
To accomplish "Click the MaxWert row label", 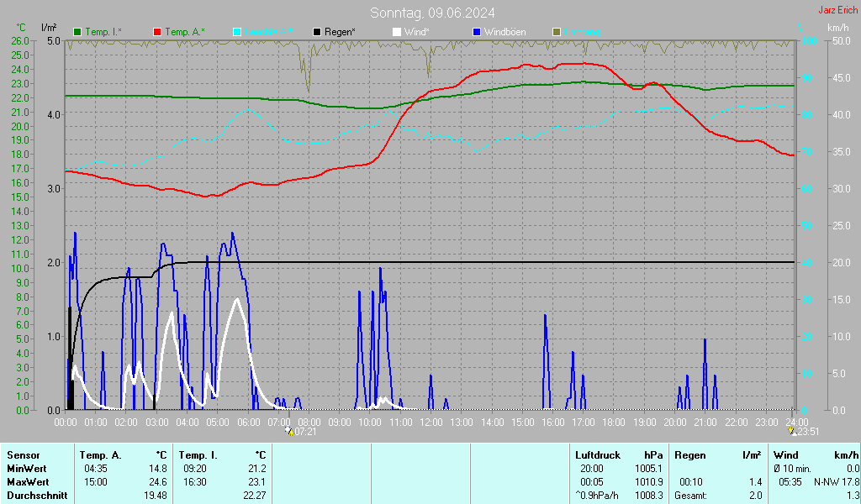I will tap(28, 482).
